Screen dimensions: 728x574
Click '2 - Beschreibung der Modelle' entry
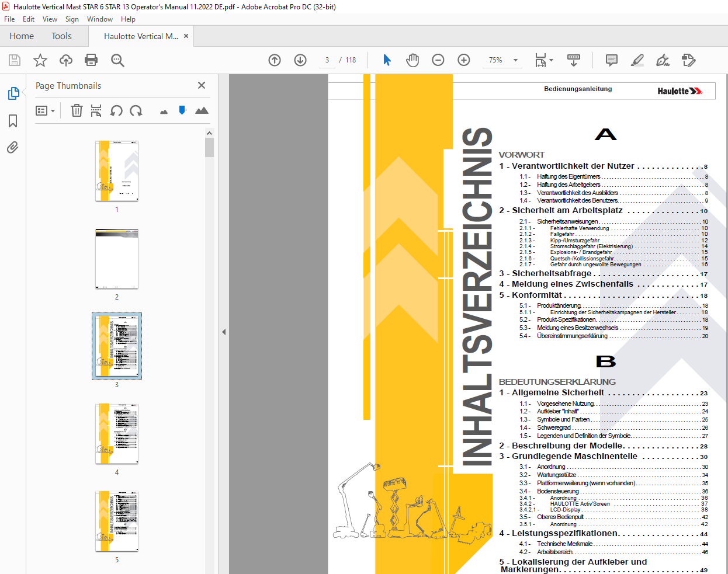pos(603,446)
